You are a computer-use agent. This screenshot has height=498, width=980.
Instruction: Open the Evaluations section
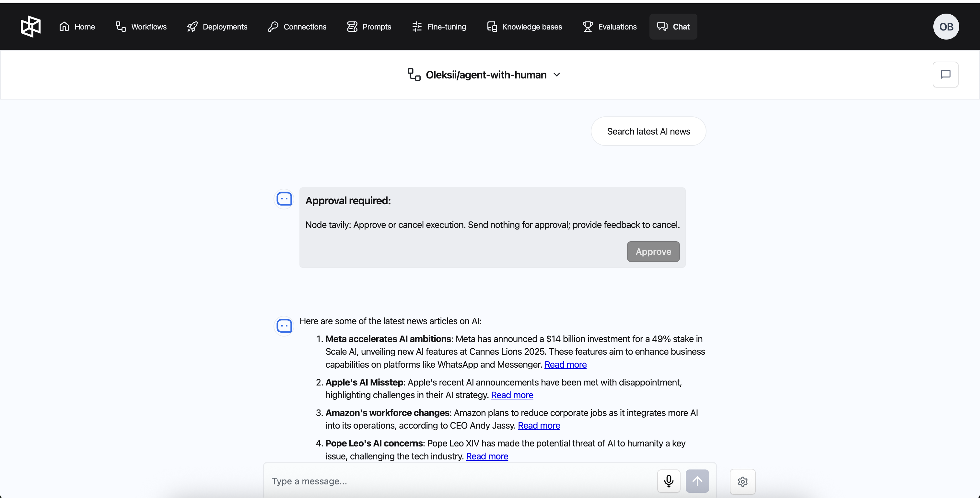[610, 27]
